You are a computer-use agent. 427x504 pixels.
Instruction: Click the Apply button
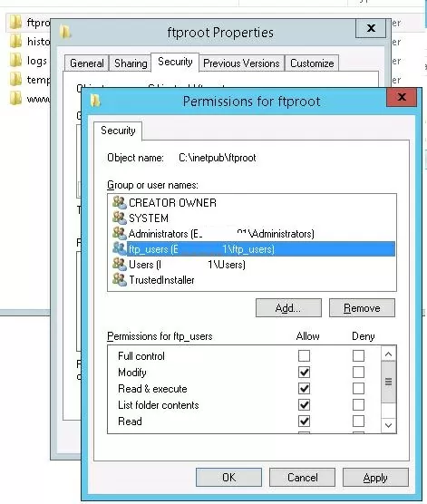tap(375, 478)
